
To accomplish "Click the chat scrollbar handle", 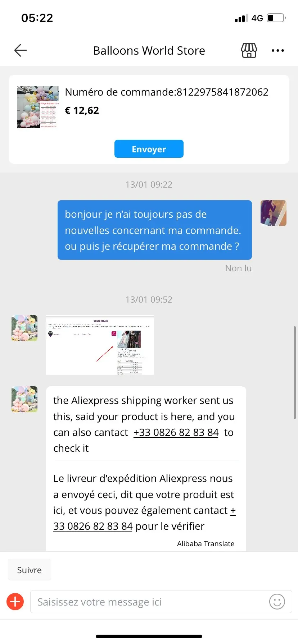I will pos(295,373).
